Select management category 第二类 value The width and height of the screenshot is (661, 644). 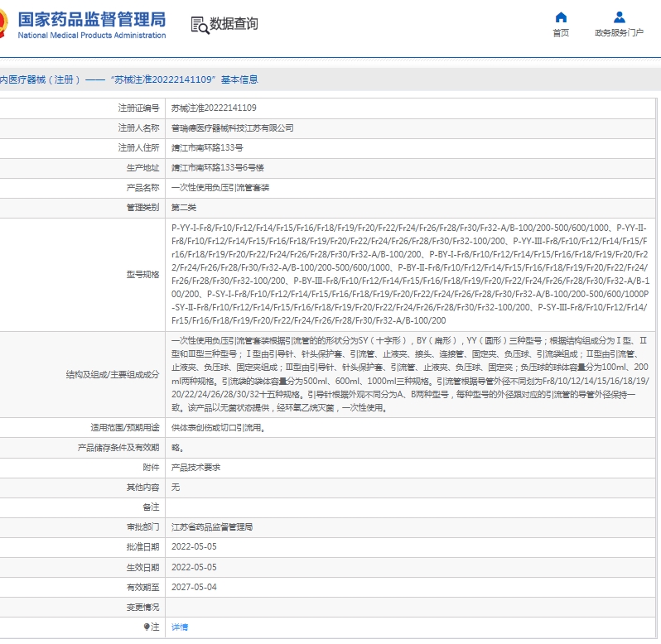click(x=183, y=207)
